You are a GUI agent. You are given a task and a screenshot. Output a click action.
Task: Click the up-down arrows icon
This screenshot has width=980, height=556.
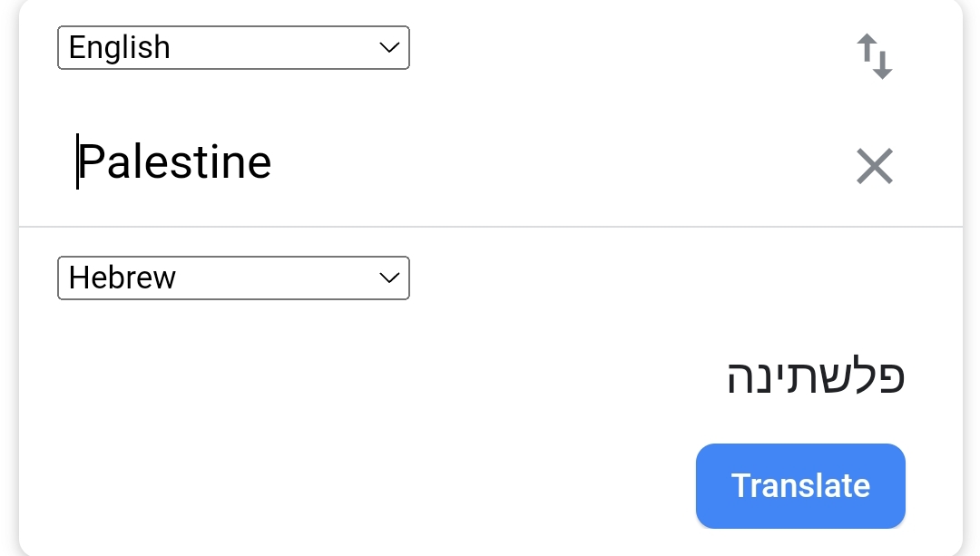tap(875, 56)
